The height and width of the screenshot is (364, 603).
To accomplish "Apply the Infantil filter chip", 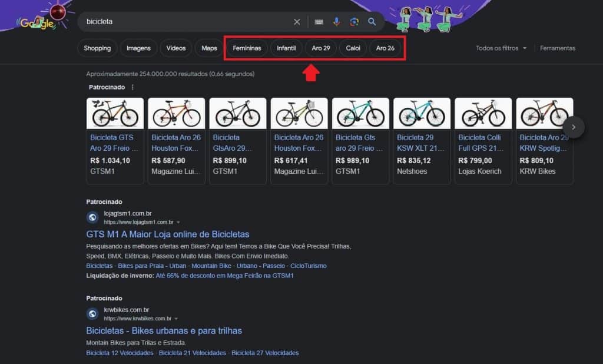I will (x=286, y=48).
